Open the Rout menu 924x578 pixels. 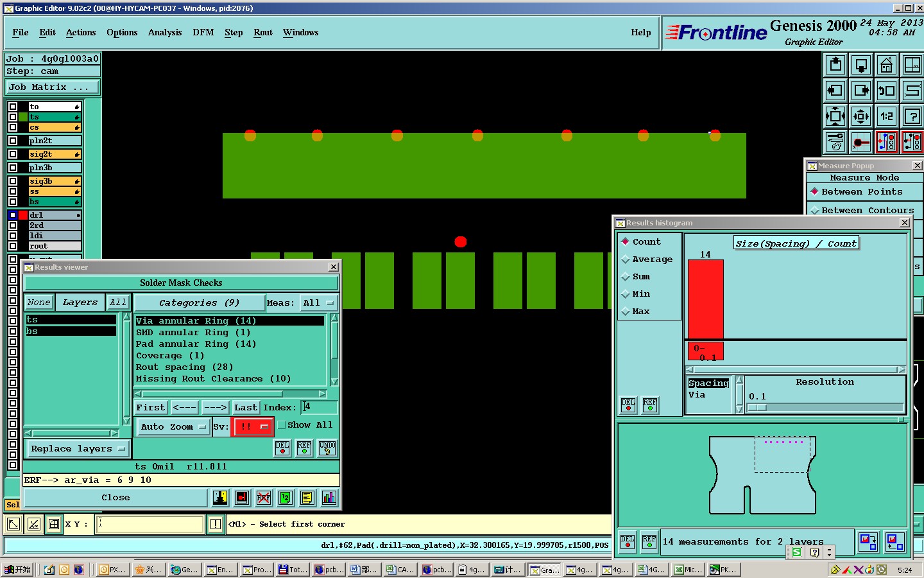[263, 32]
